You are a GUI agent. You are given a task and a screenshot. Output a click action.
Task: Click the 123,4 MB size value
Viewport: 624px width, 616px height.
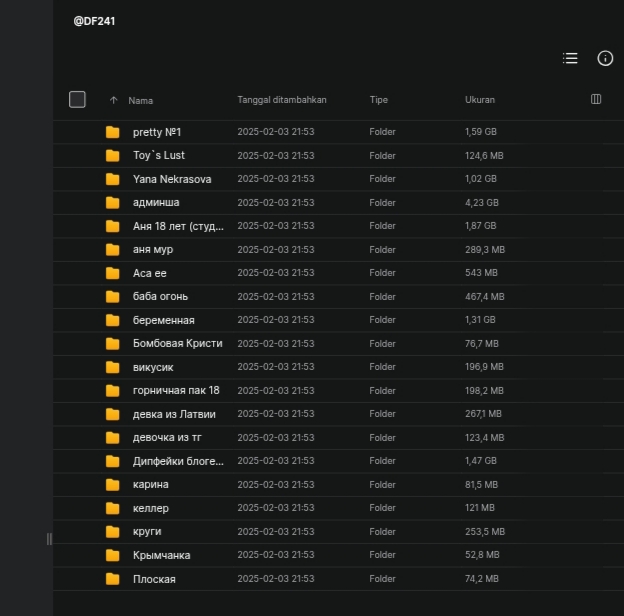click(x=485, y=438)
